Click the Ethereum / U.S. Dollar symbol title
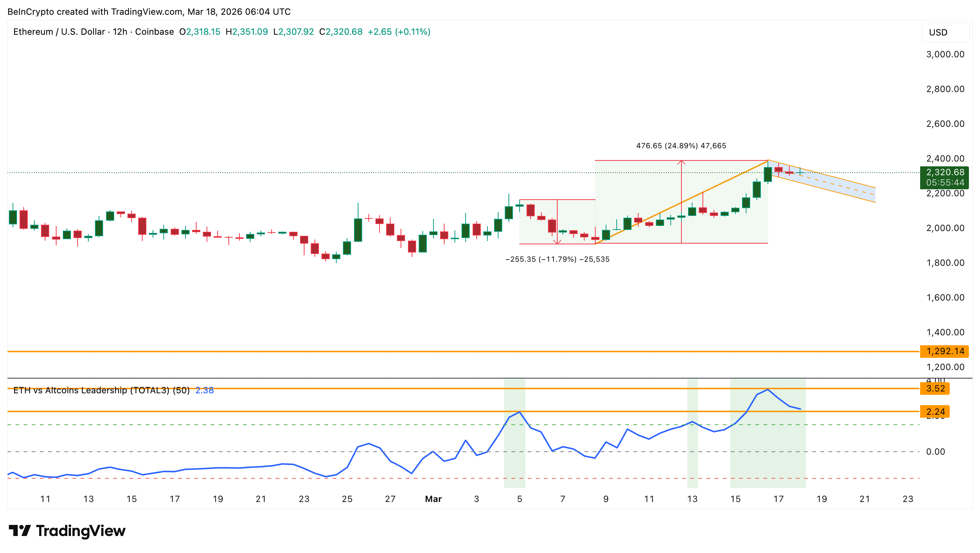This screenshot has width=980, height=553. click(59, 31)
